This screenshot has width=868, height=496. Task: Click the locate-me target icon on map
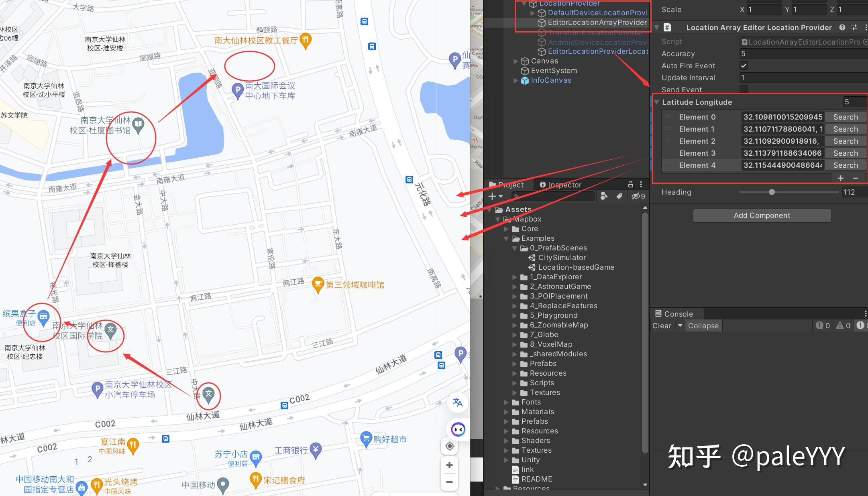tap(450, 446)
